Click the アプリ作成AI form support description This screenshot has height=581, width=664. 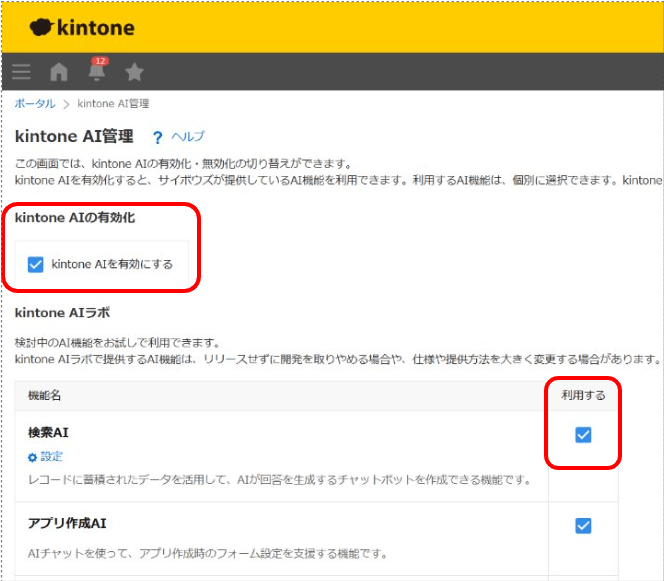point(208,553)
